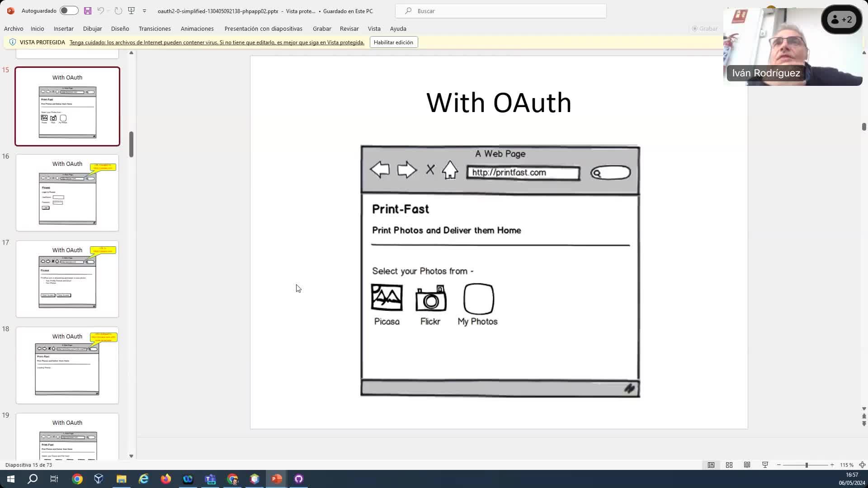Switch to Reading view icon
868x488 pixels.
[747, 465]
